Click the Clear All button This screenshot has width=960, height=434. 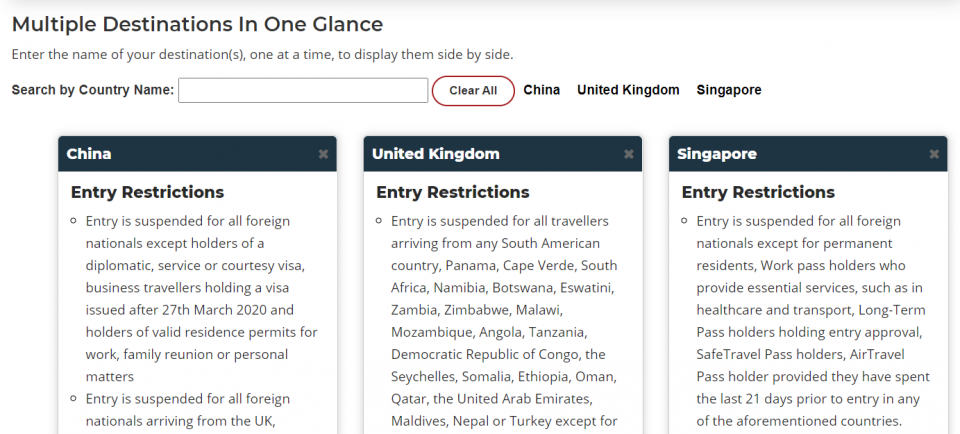473,91
